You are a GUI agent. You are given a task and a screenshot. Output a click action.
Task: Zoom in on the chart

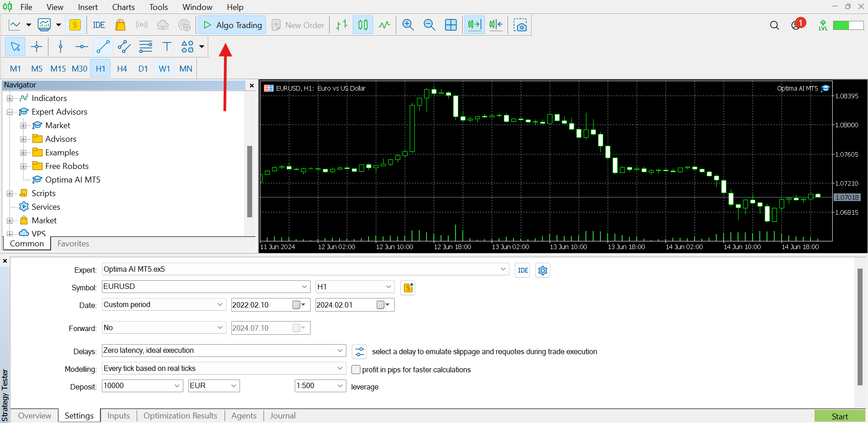pyautogui.click(x=408, y=25)
